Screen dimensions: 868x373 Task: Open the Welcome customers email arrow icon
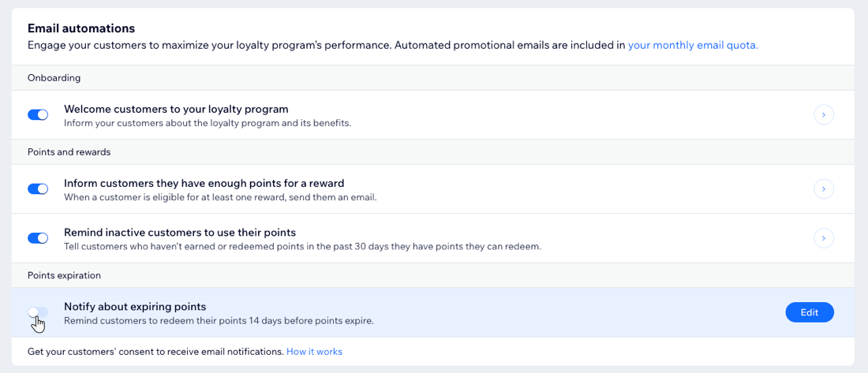click(x=824, y=115)
